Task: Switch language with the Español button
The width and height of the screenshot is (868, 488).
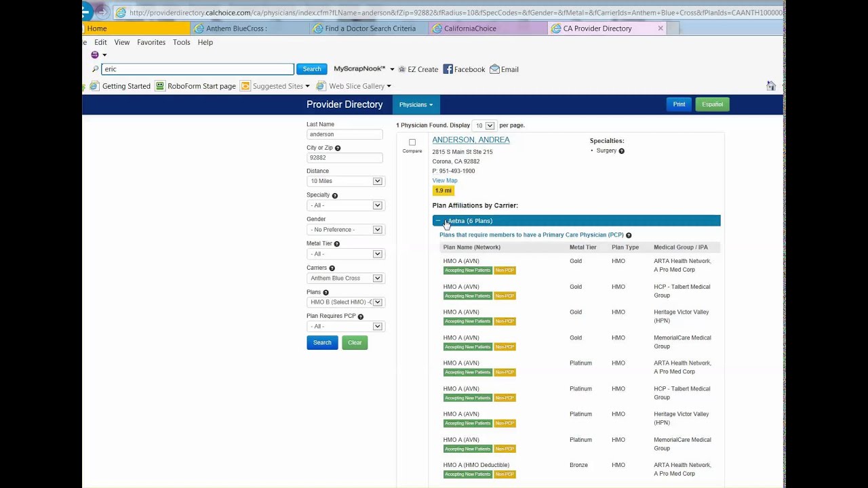Action: [712, 104]
